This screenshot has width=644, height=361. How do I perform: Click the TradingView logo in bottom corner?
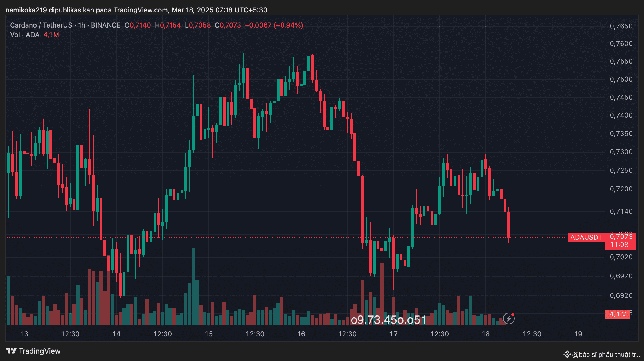pos(34,351)
